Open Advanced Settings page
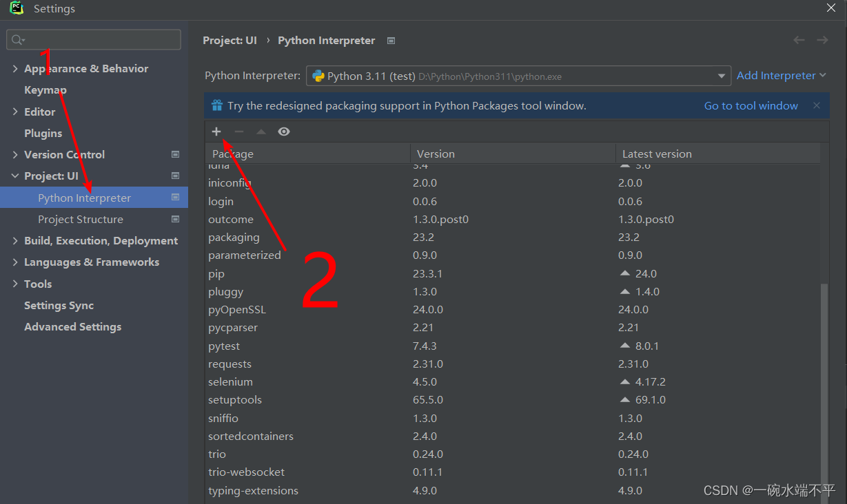The width and height of the screenshot is (847, 504). pos(73,326)
